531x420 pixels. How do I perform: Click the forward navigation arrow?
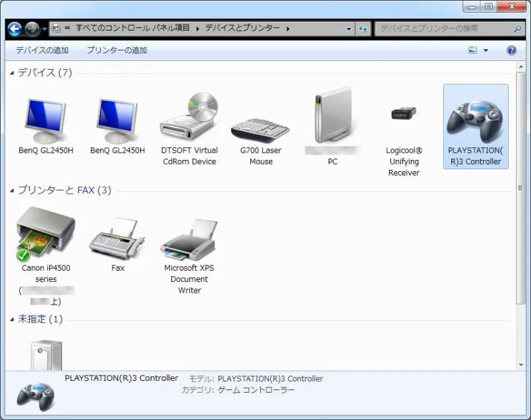point(33,29)
